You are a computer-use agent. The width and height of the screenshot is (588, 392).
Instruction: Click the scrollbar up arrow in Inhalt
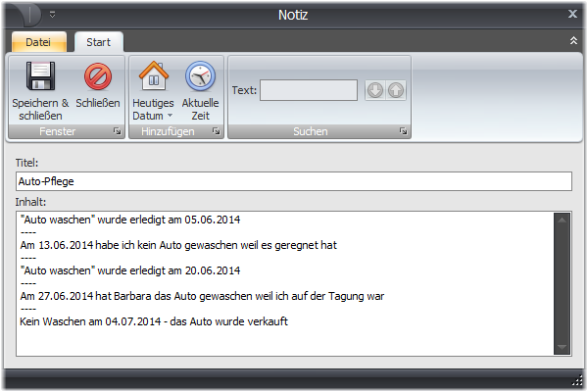(562, 220)
